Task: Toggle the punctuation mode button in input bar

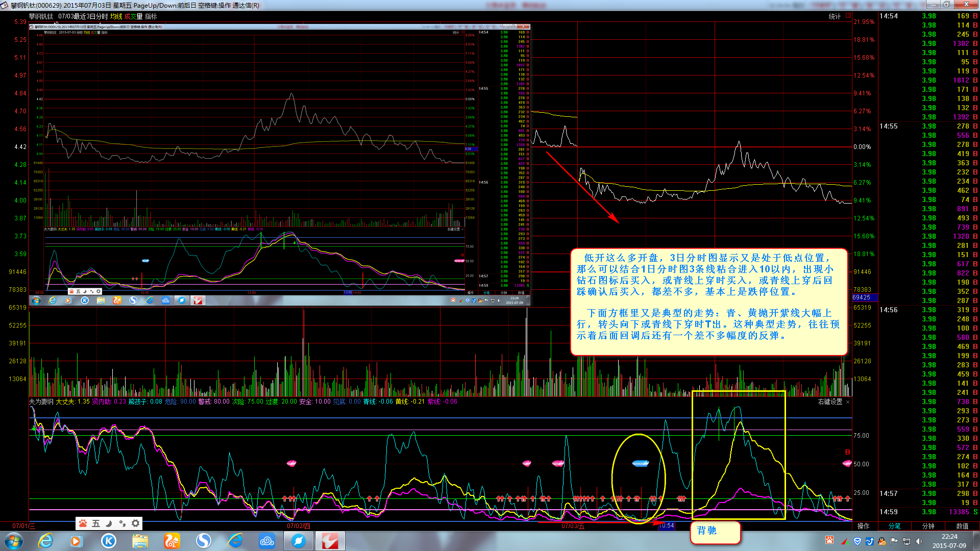Action: coord(122,523)
